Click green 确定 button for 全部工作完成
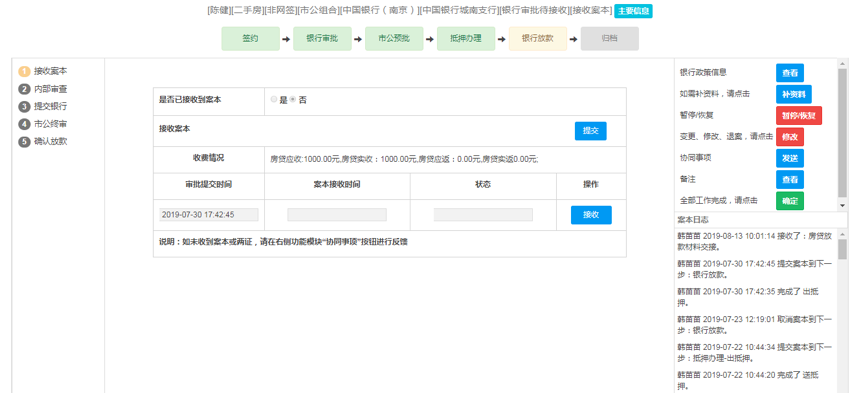This screenshot has width=864, height=393. 790,201
